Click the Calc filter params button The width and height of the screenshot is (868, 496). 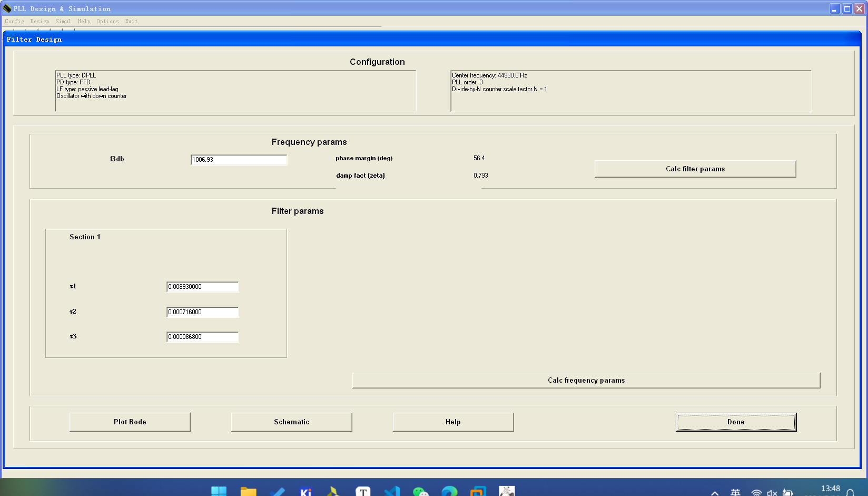695,169
